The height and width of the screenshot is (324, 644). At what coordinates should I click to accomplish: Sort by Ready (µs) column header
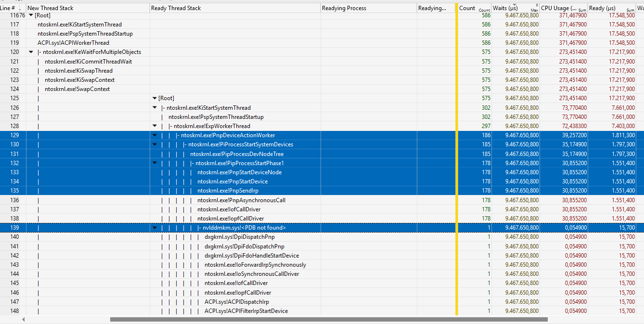(x=612, y=8)
